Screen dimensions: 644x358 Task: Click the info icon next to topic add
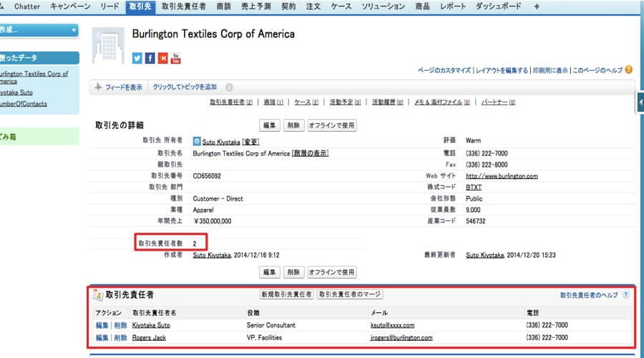point(229,87)
